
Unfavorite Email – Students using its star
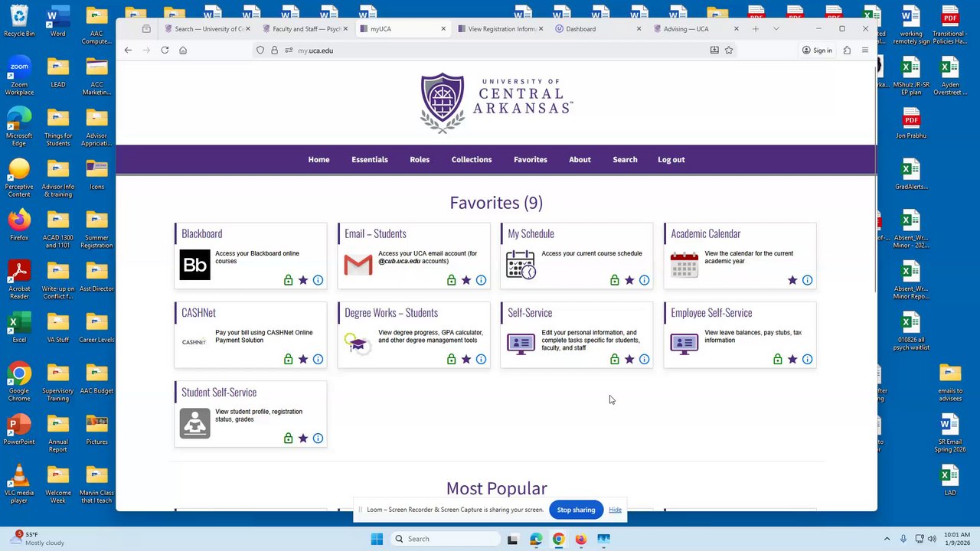(466, 280)
